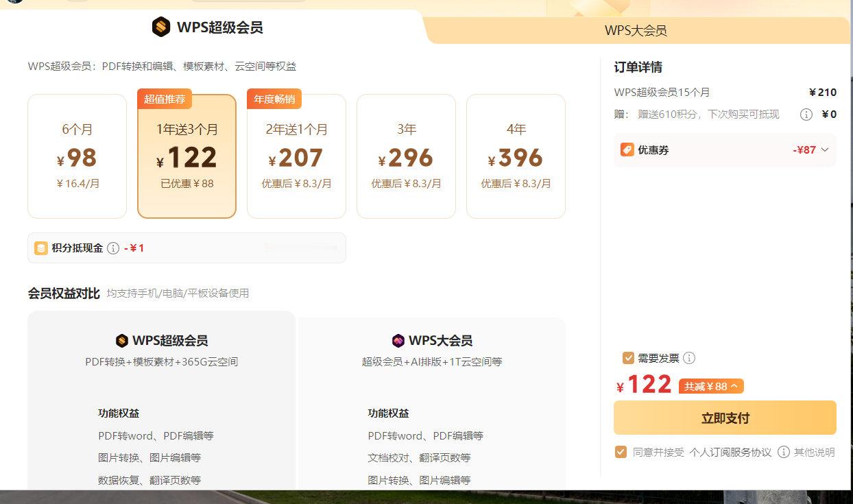Click the 会员权益对比 heading
The height and width of the screenshot is (504, 853).
(64, 293)
